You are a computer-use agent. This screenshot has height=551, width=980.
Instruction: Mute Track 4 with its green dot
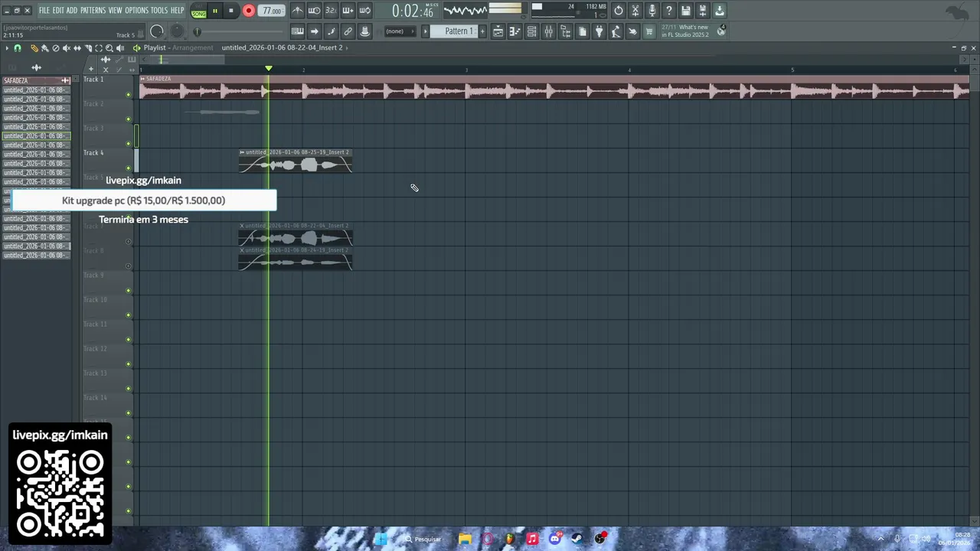128,168
